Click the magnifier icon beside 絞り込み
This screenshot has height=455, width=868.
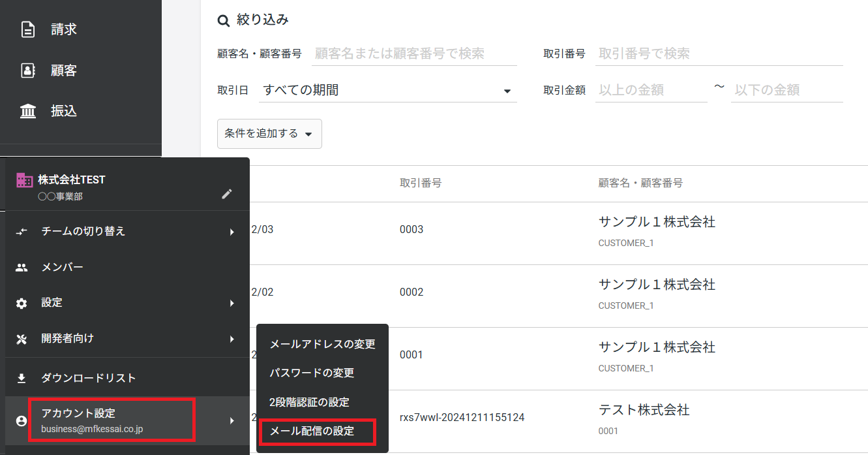[x=224, y=21]
